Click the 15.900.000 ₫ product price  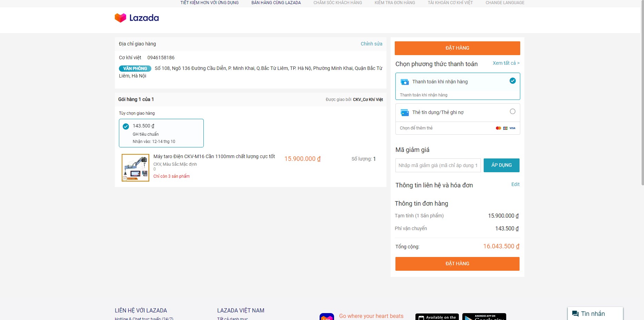click(302, 159)
